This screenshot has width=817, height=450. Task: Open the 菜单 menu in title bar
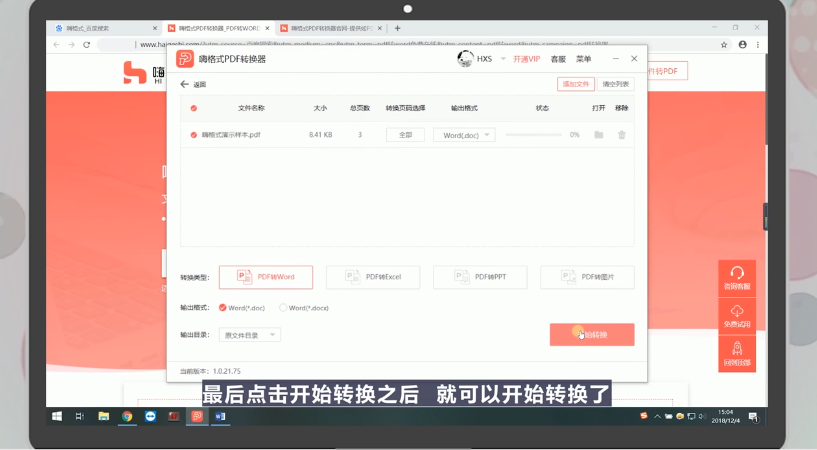(x=583, y=59)
